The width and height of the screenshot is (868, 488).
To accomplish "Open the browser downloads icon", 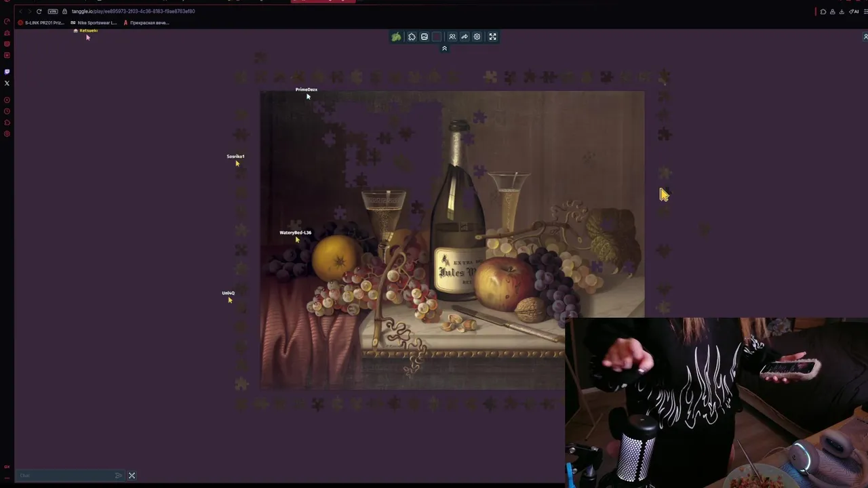I will pos(842,12).
